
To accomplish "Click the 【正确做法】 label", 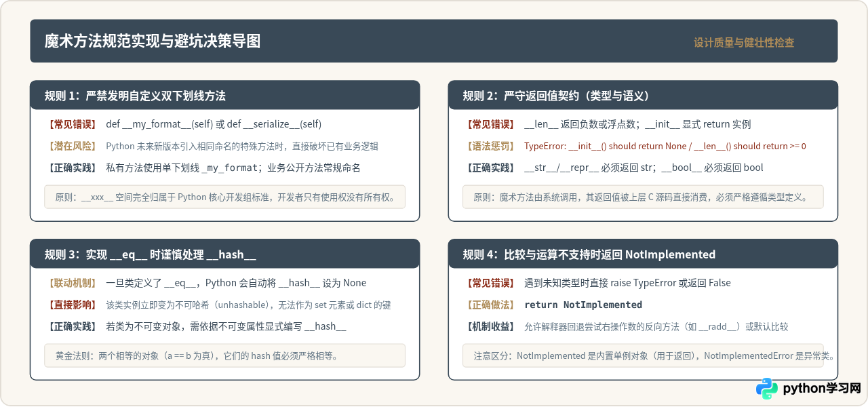I will point(490,305).
